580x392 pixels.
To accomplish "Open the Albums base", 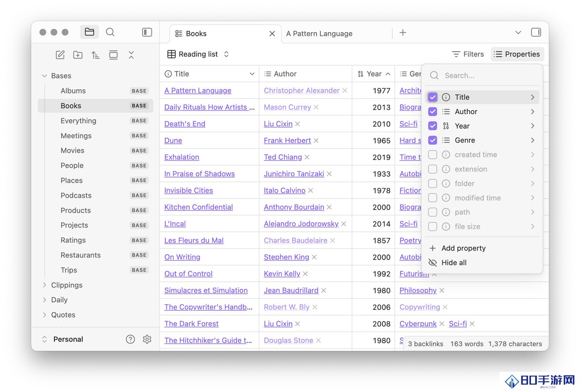I will [x=95, y=91].
